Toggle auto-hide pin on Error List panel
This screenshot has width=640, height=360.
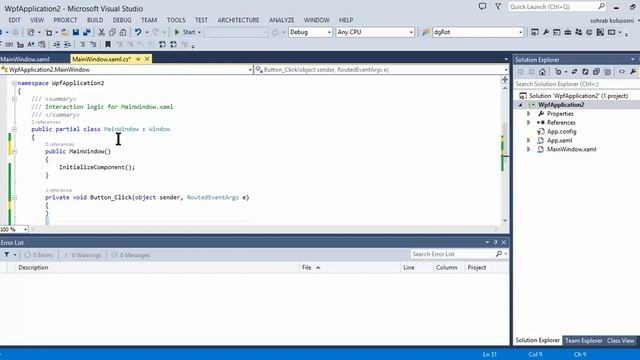(x=496, y=242)
